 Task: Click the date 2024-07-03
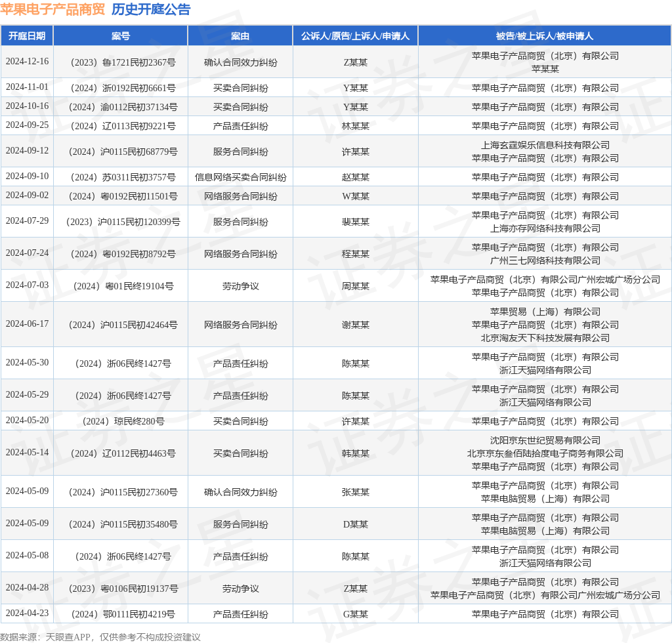[x=27, y=285]
